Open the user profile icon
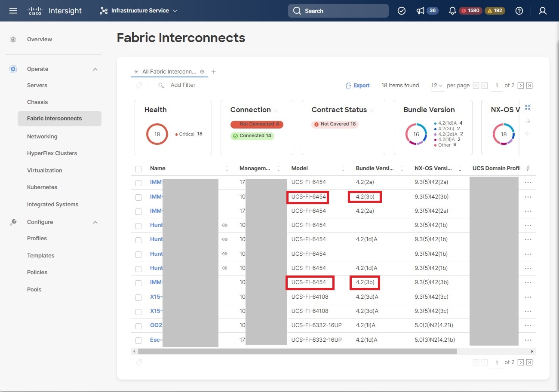Image resolution: width=559 pixels, height=392 pixels. click(x=543, y=11)
